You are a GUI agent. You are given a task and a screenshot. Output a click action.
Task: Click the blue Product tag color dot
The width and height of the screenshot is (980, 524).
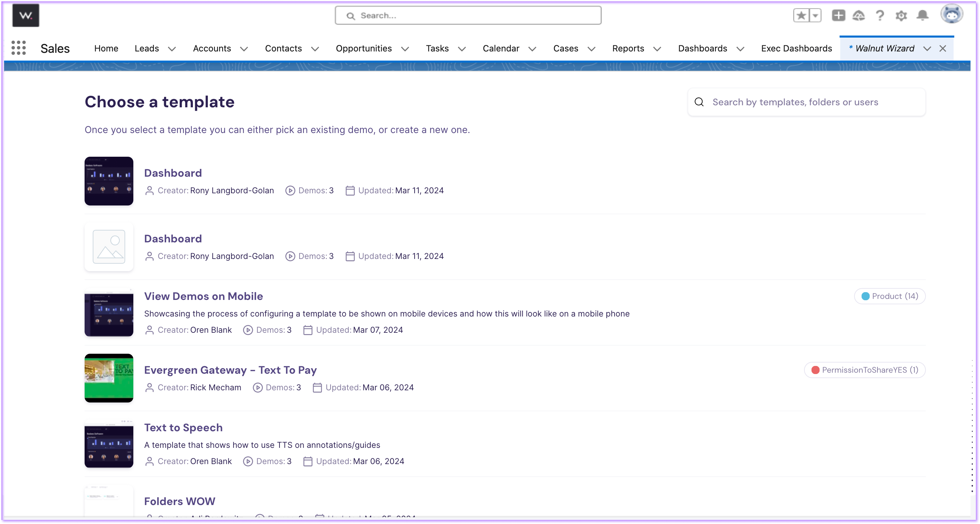click(865, 296)
